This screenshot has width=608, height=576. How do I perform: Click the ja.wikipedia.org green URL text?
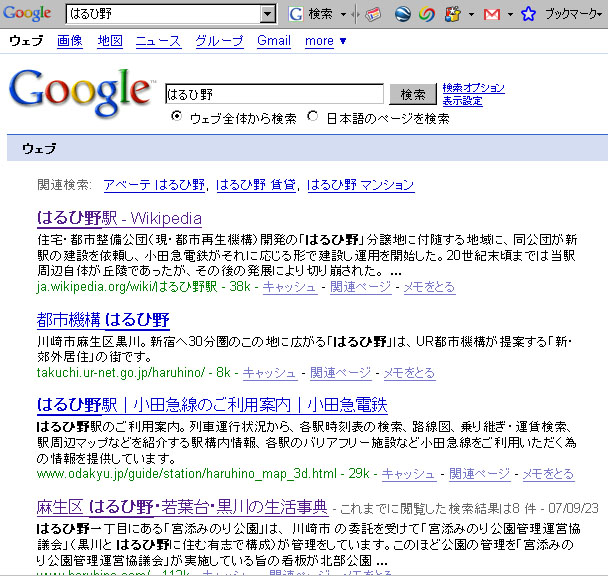127,287
